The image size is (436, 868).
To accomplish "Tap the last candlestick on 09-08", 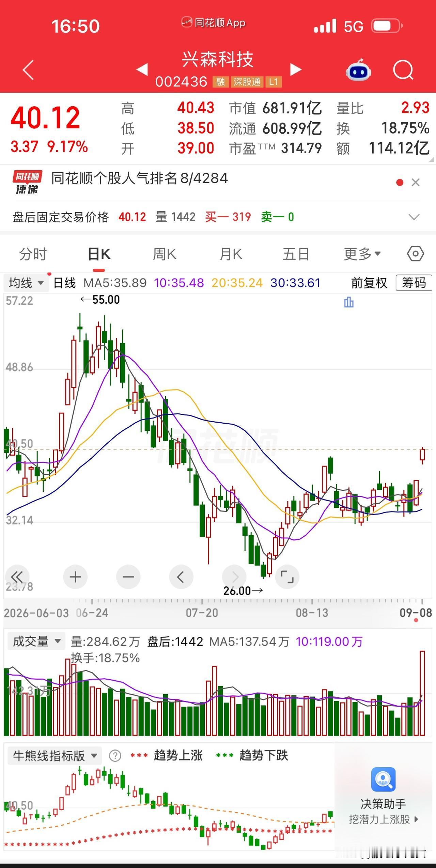I will pos(422,455).
